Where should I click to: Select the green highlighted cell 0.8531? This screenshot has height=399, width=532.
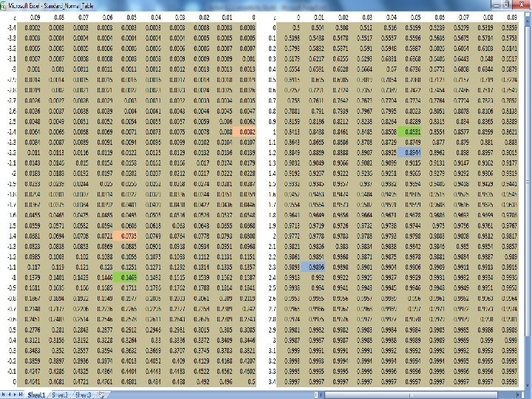[x=409, y=132]
